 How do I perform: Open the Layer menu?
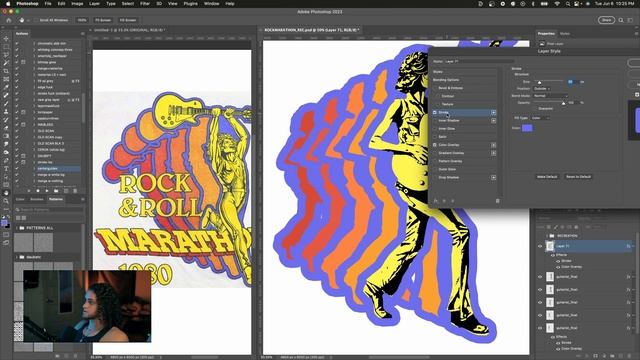[x=94, y=4]
